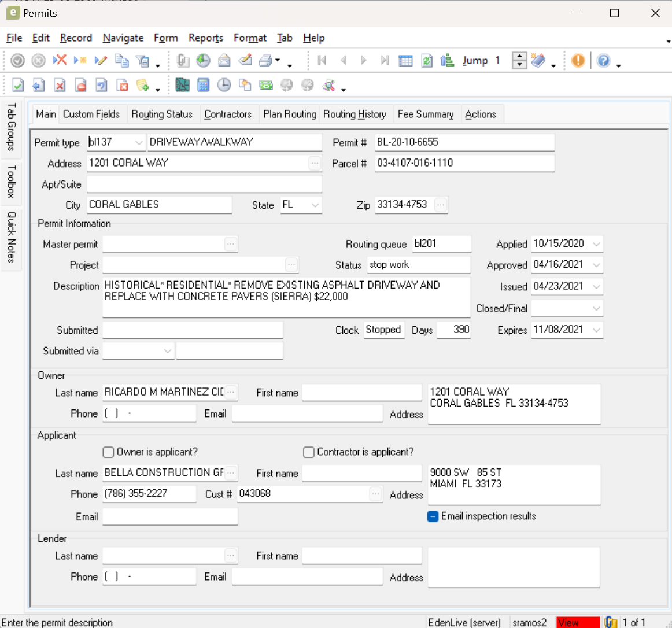Click the Address lookup ellipsis button
The height and width of the screenshot is (628, 672).
click(315, 164)
